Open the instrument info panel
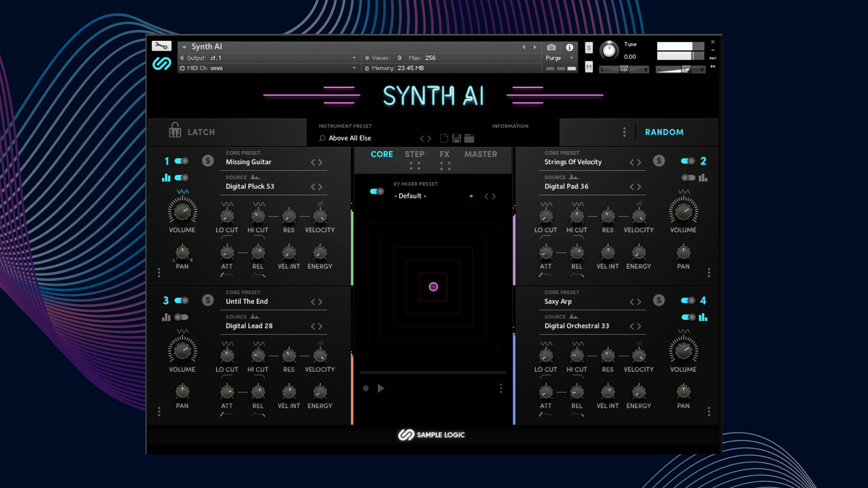868x488 pixels. pyautogui.click(x=569, y=47)
